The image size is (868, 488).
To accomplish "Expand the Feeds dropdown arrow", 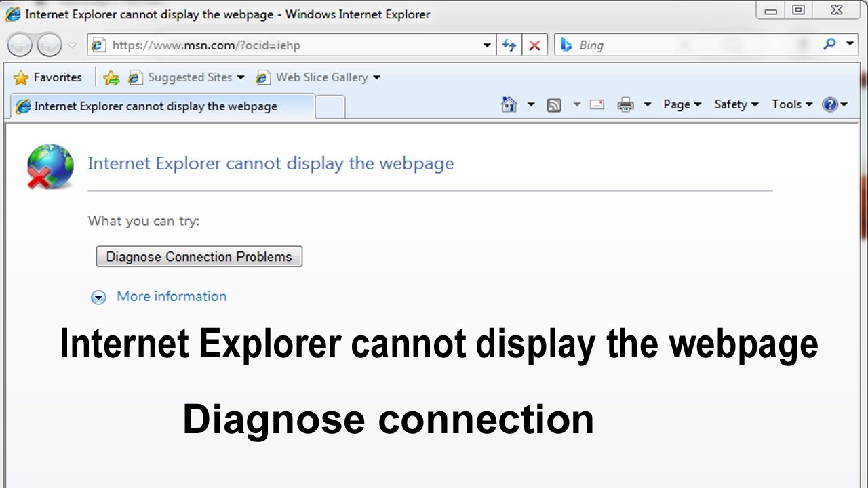I will pyautogui.click(x=577, y=104).
